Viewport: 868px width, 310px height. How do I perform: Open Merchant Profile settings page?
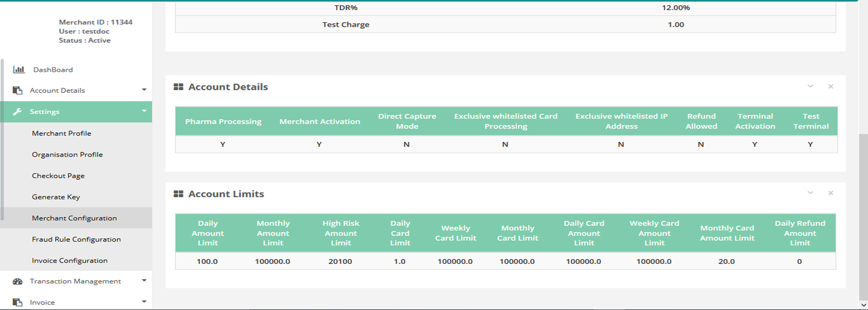pos(62,133)
